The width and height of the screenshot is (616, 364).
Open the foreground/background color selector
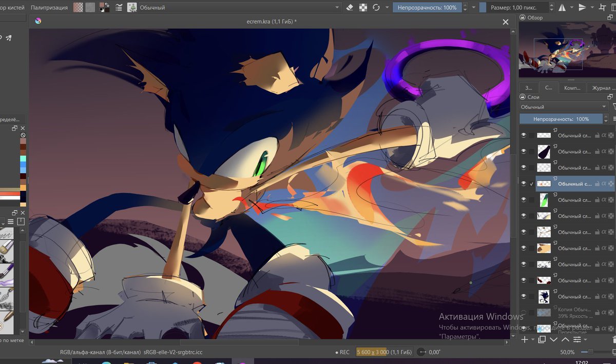coord(104,7)
